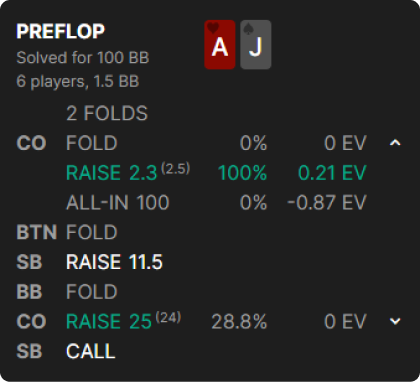Click the first CO position label
The image size is (420, 382).
click(31, 143)
